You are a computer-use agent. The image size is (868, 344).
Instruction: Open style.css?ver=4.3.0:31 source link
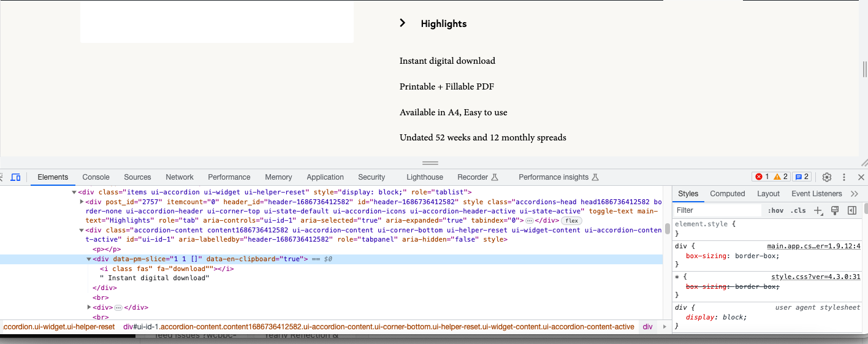click(x=816, y=277)
